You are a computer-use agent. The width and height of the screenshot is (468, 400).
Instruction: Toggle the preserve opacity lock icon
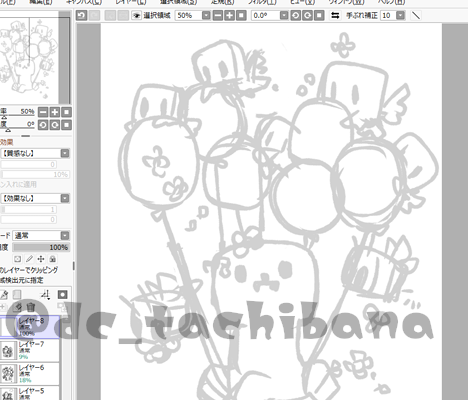[18, 259]
